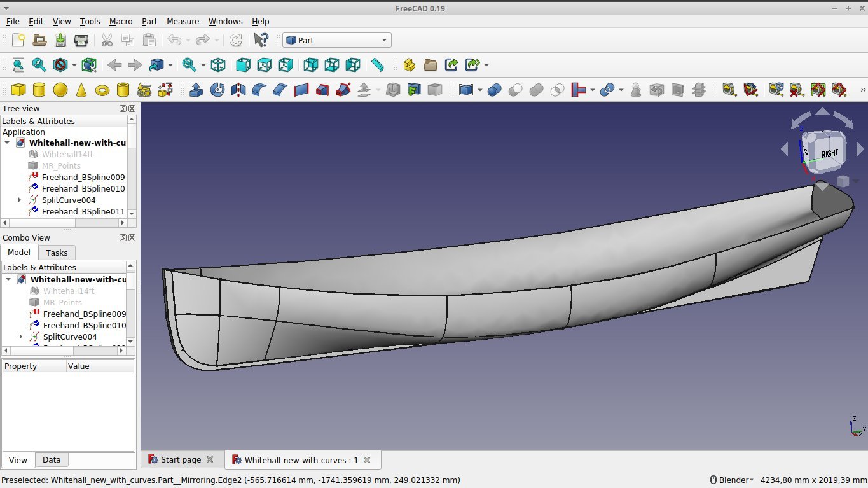868x488 pixels.
Task: Fit the selection in the view
Action: pos(39,65)
